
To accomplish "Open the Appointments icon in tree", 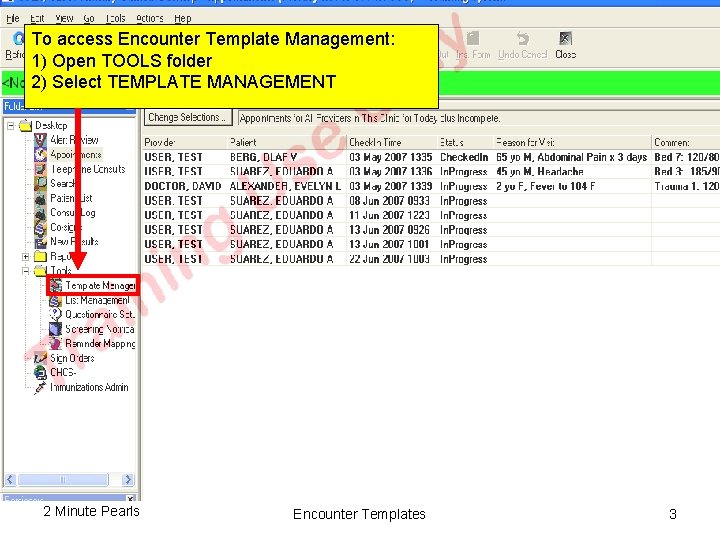I will coord(41,154).
